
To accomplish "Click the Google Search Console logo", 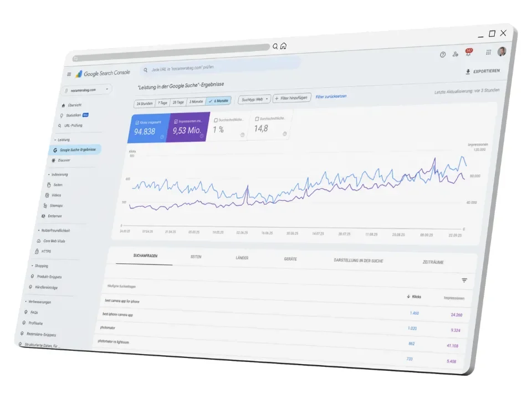I will [x=103, y=73].
